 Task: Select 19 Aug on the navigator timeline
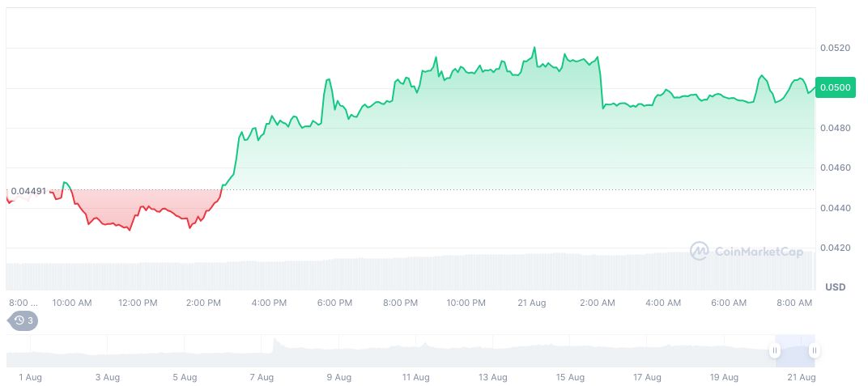point(724,377)
